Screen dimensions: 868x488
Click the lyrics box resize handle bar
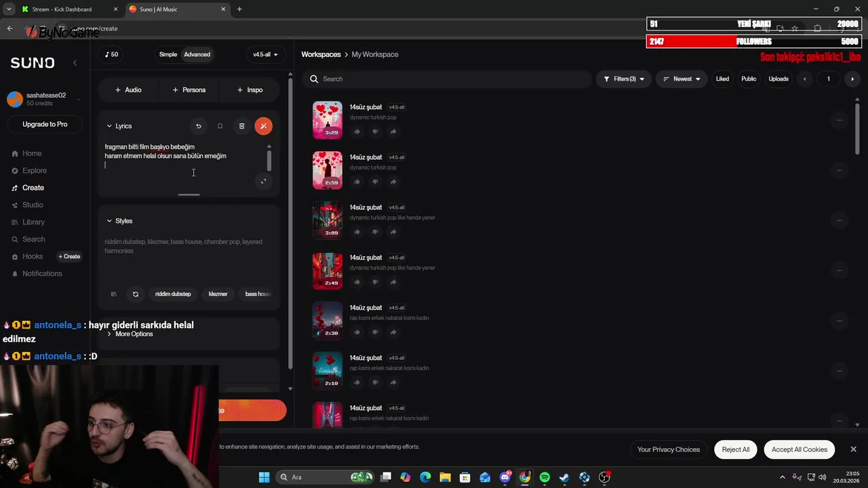(189, 195)
